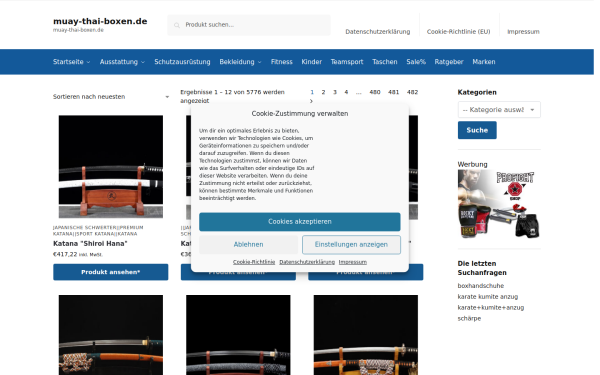Viewport: 600px width, 375px height.
Task: Open Cookie-Richtlinie (EU) in the header
Action: 458,32
